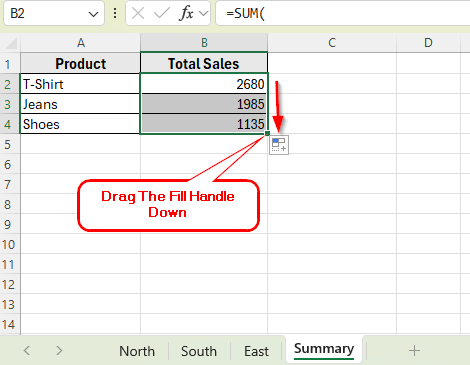Go to next sheet tab arrow

(x=59, y=351)
